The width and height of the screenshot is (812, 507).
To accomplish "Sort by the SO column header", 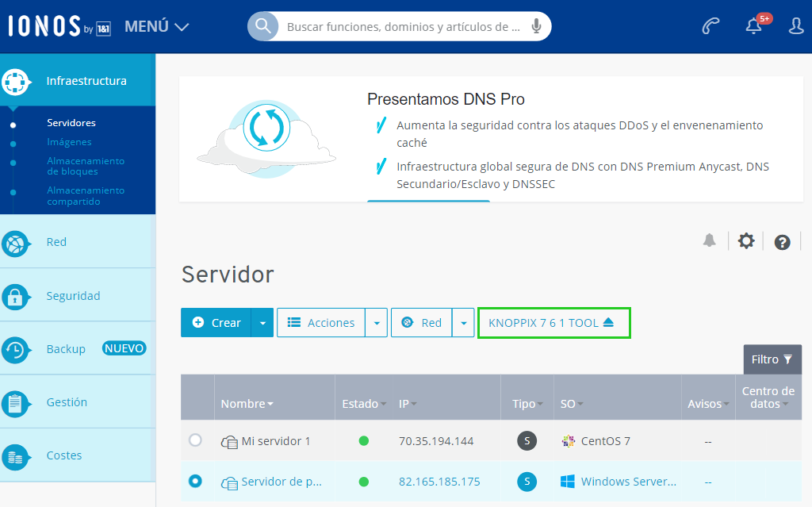I will [x=571, y=404].
